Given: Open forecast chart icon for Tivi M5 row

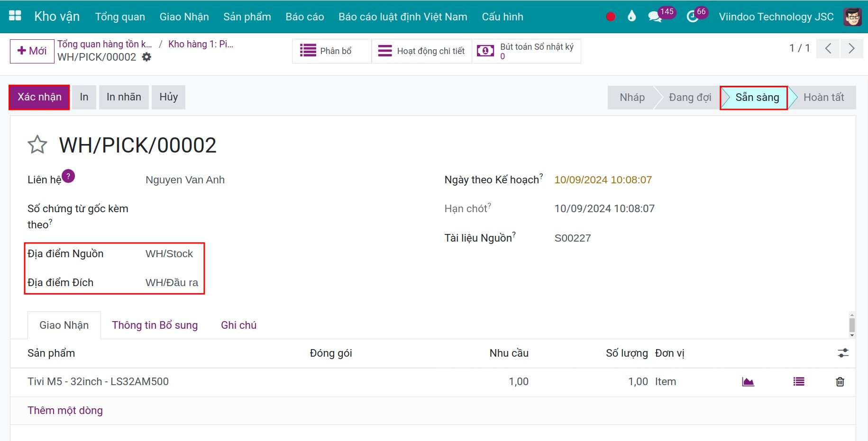Looking at the screenshot, I should [748, 382].
